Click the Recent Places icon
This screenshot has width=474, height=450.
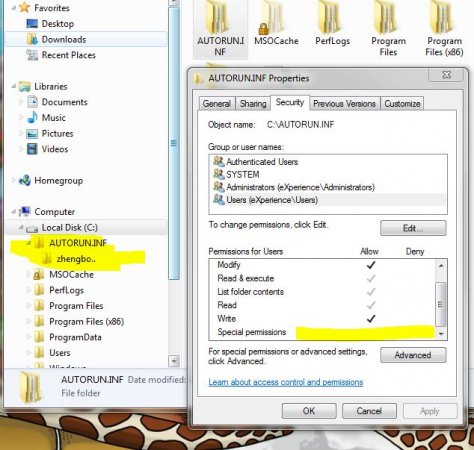[x=32, y=55]
